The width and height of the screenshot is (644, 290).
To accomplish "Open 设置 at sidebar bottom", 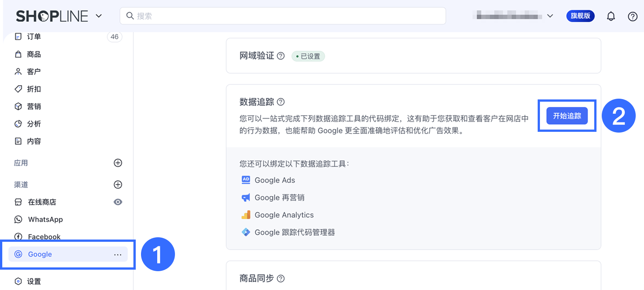I will [x=34, y=281].
